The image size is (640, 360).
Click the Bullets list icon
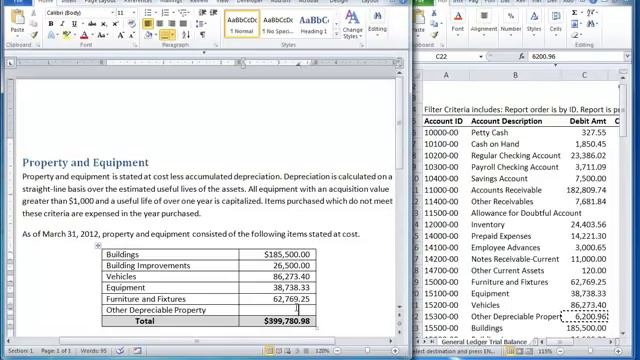click(148, 13)
